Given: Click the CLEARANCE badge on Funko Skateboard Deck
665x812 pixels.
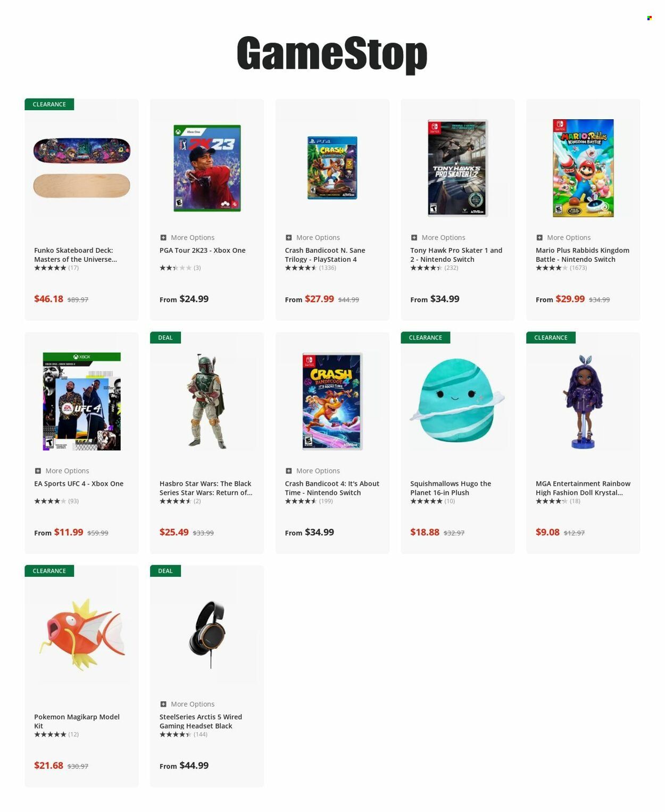Looking at the screenshot, I should point(49,104).
